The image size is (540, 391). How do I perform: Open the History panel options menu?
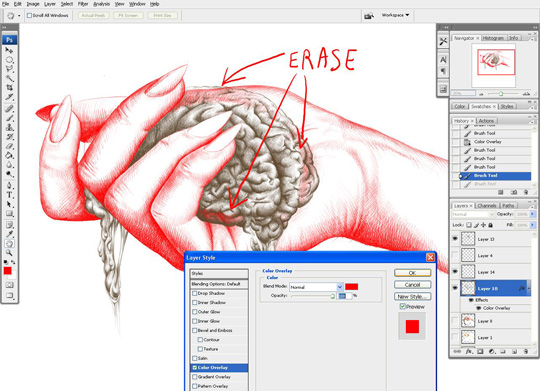[x=532, y=121]
